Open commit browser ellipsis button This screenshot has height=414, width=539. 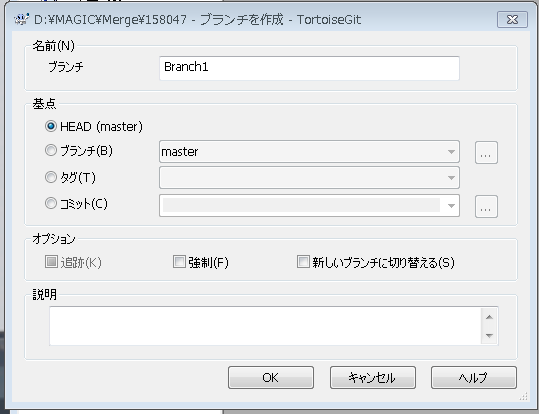pos(486,206)
